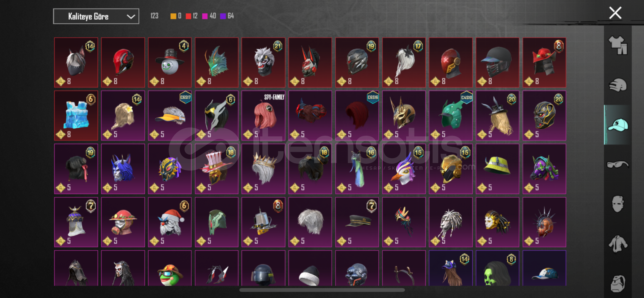Open the backpack category icon at bottom
The image size is (644, 298).
click(x=618, y=283)
